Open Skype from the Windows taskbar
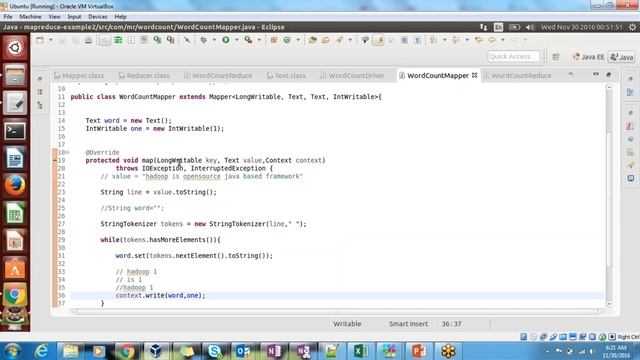 pyautogui.click(x=214, y=351)
